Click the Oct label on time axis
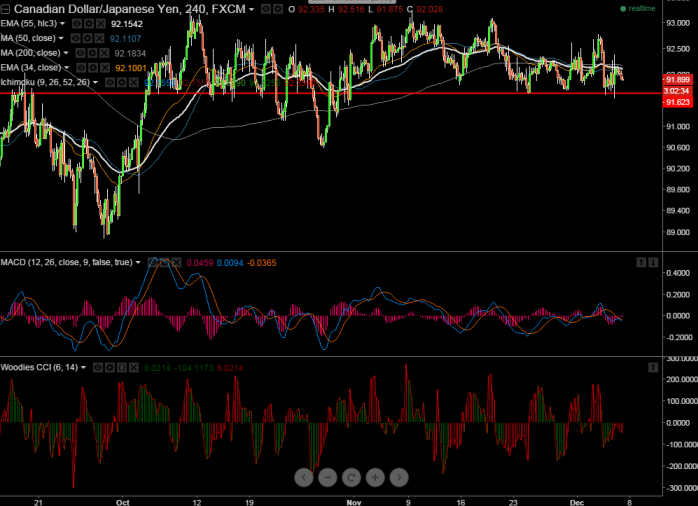698x506 pixels. tap(123, 502)
